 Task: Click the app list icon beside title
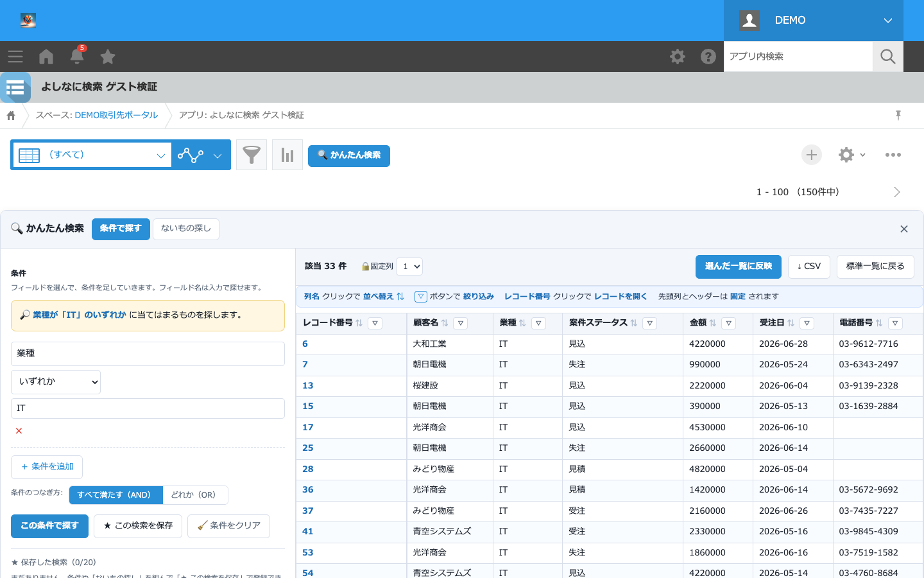pyautogui.click(x=15, y=87)
